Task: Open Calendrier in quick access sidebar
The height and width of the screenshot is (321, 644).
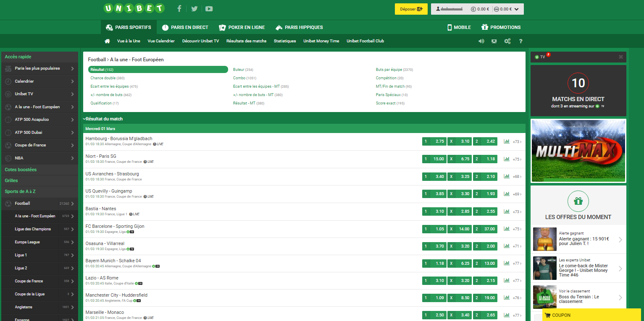Action: pyautogui.click(x=39, y=81)
